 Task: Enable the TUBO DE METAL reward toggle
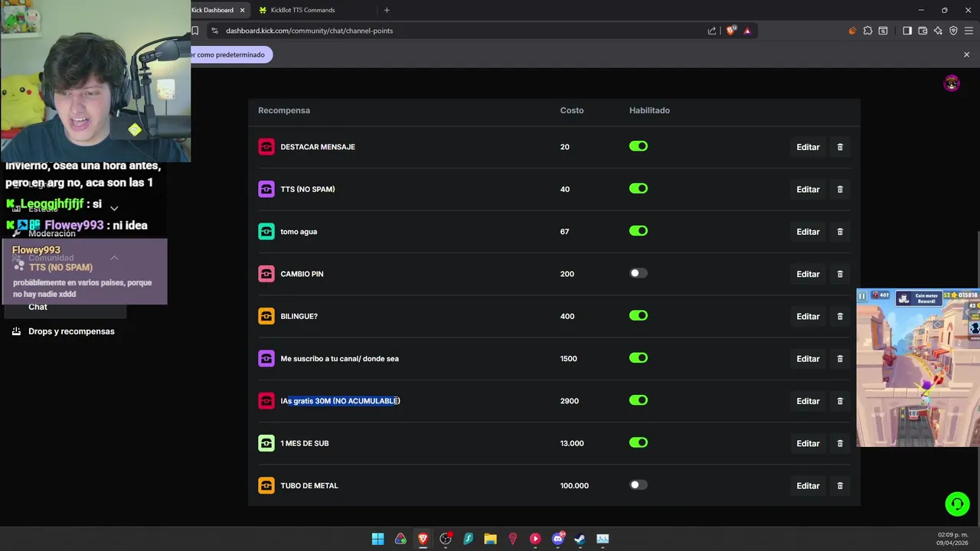tap(639, 484)
